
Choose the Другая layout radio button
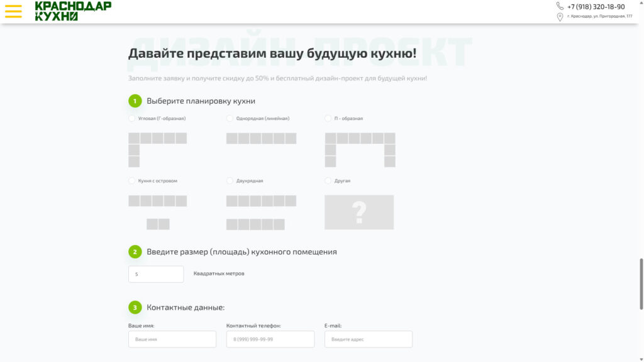328,181
